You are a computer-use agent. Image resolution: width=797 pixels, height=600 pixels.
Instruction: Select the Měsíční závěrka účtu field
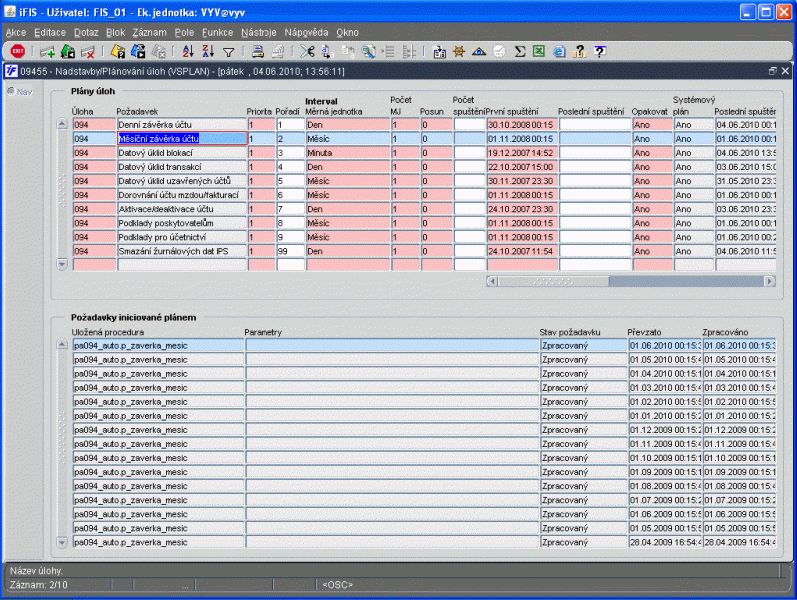[x=182, y=139]
